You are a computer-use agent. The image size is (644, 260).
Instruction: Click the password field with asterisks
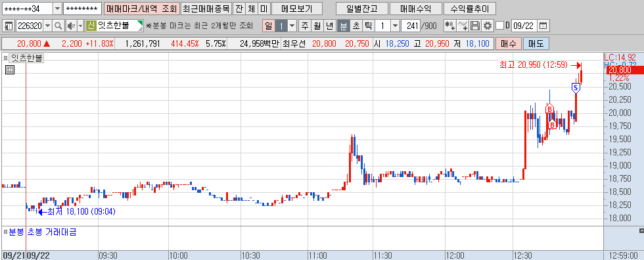coord(83,9)
